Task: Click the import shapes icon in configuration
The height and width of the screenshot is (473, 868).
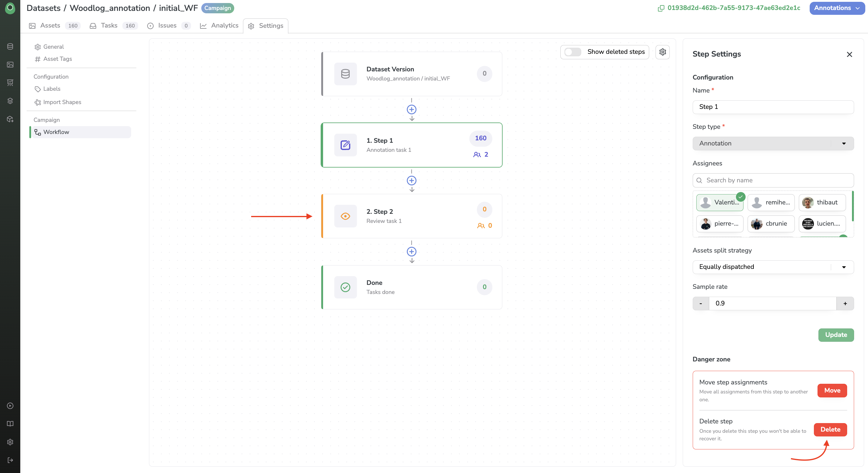Action: [x=37, y=102]
